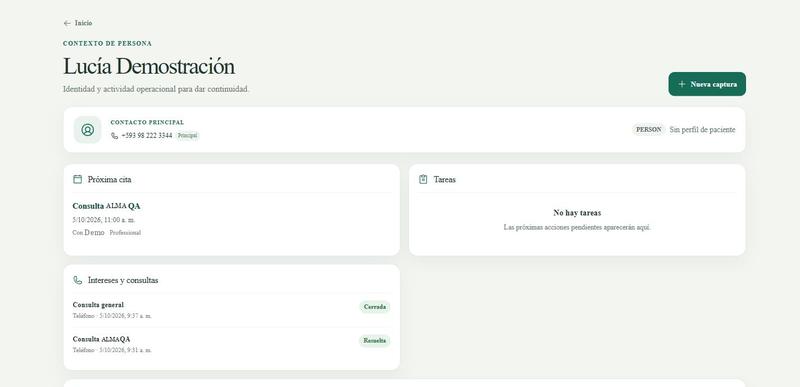Click the Principal badge next to phone

(x=187, y=136)
